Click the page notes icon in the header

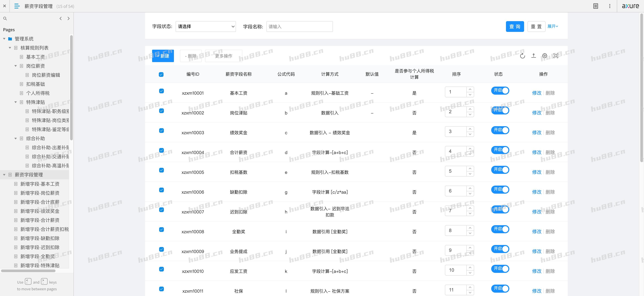point(596,6)
